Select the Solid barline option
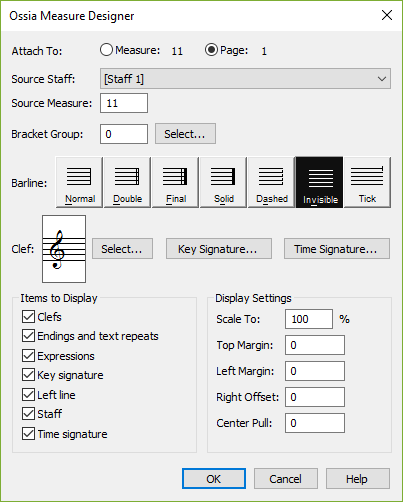 [x=223, y=182]
